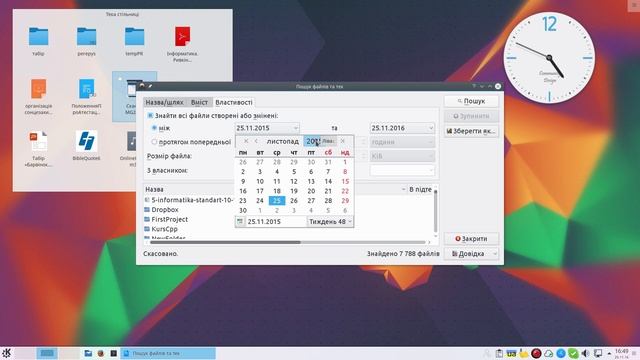
Task: Select the FirstProject result row
Action: (x=169, y=219)
